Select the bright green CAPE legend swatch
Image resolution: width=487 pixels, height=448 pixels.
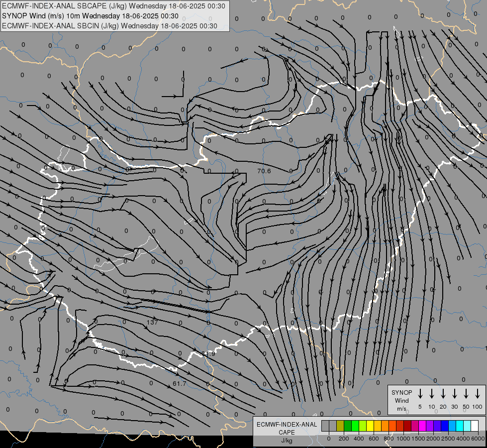(x=355, y=426)
